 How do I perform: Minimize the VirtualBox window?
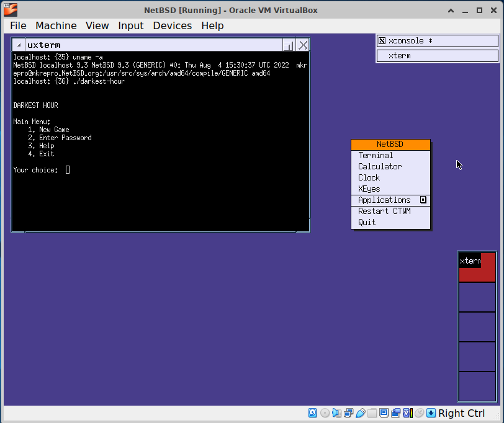[x=465, y=11]
